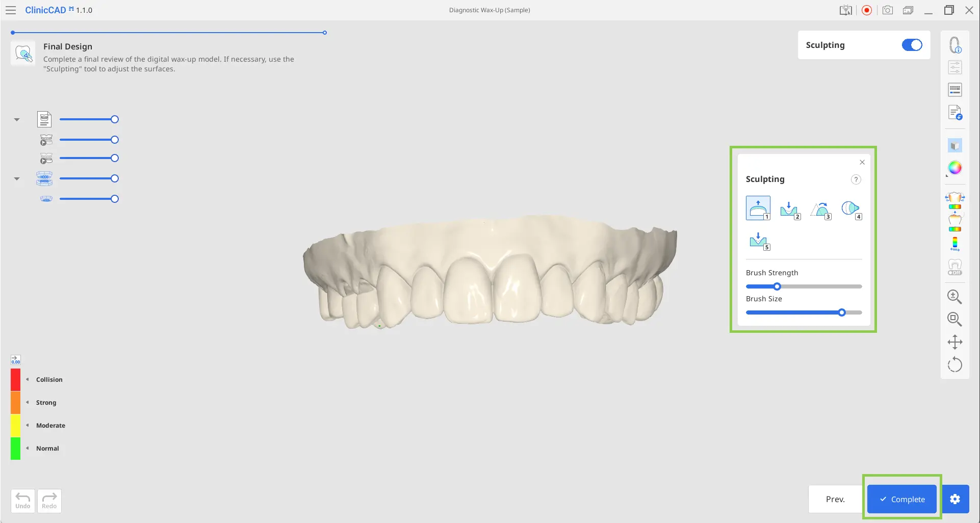Toggle blue upper-lower wax-up model visibility
The height and width of the screenshot is (523, 980).
[x=44, y=178]
